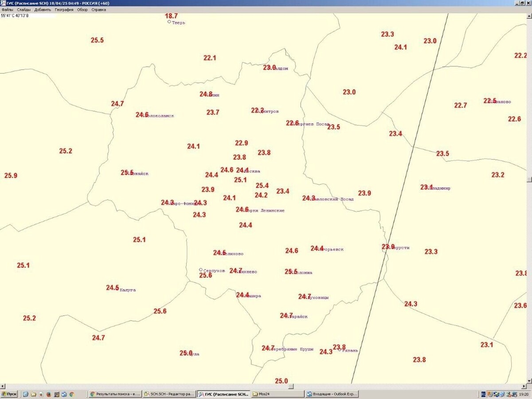Switch to SCH.SCH Редактор taskbar window

[169, 394]
